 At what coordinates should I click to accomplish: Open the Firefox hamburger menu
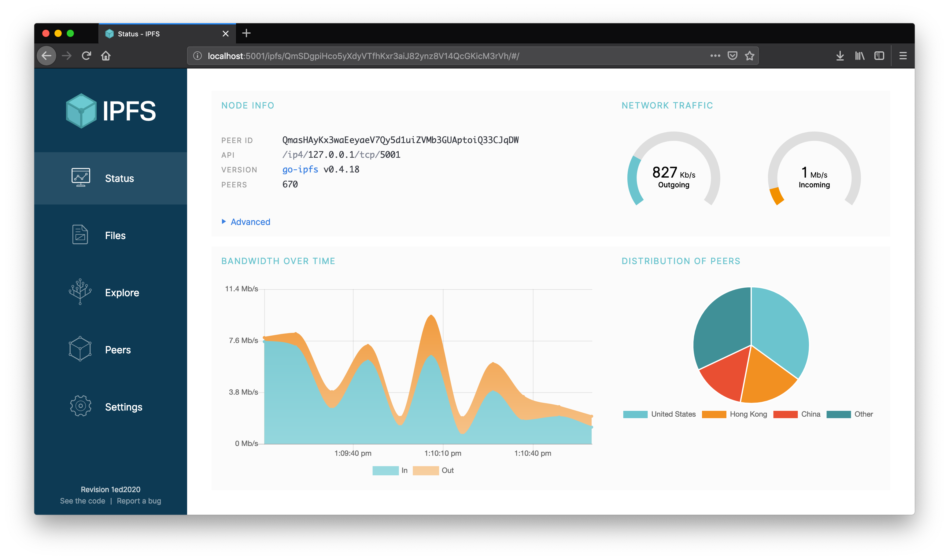[x=903, y=55]
